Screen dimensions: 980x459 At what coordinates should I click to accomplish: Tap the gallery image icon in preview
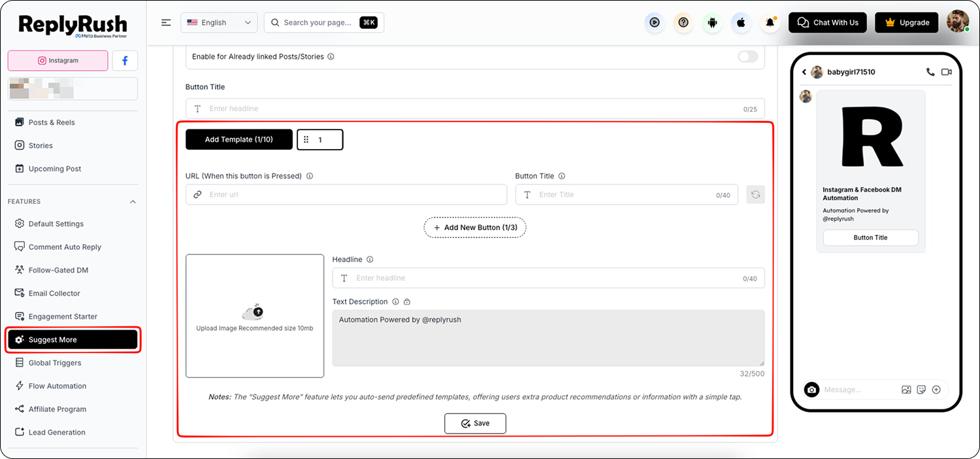pos(906,390)
